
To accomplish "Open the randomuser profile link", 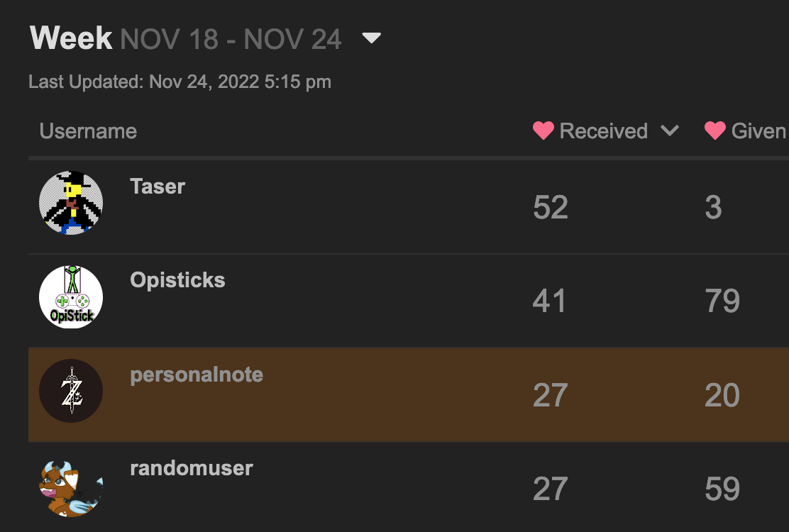I will click(x=192, y=468).
